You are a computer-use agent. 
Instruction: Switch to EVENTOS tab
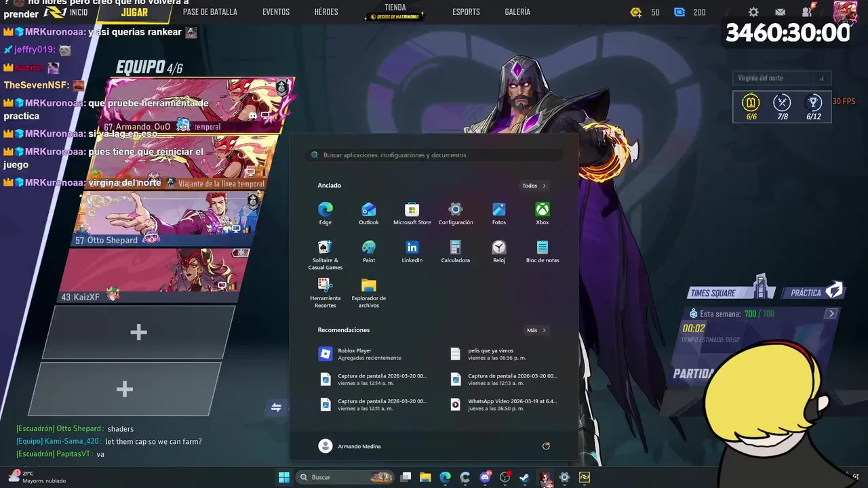pyautogui.click(x=276, y=12)
